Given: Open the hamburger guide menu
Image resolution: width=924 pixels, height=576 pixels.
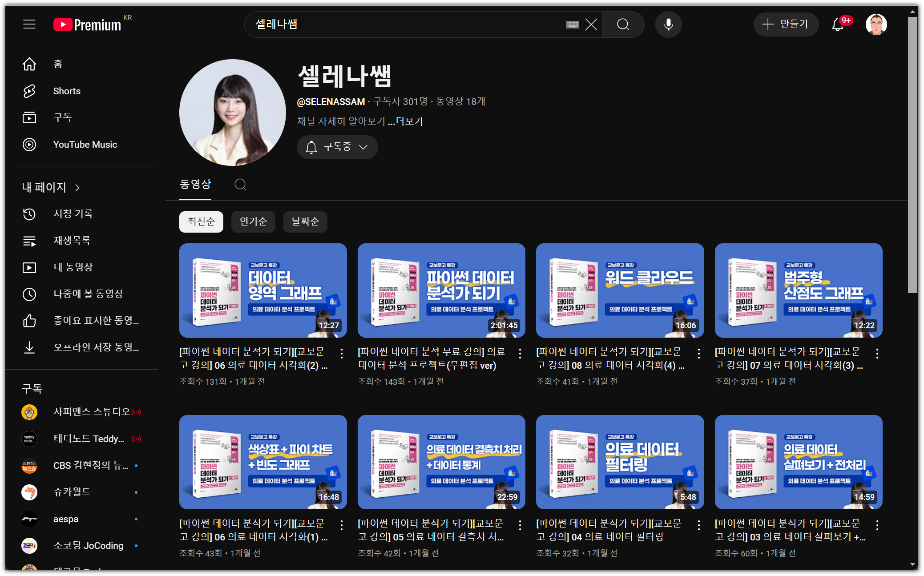Looking at the screenshot, I should click(x=29, y=24).
